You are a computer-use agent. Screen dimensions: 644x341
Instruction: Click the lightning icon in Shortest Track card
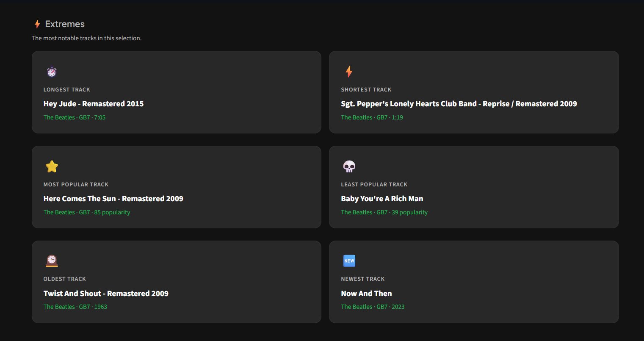[349, 72]
